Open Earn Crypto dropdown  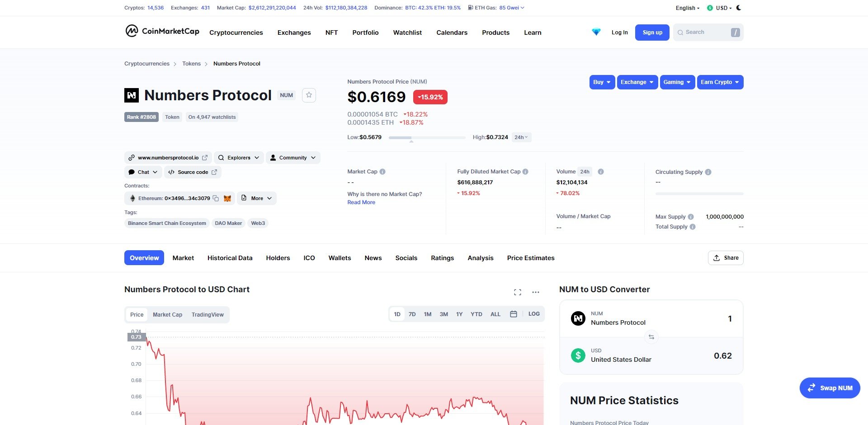pos(720,82)
